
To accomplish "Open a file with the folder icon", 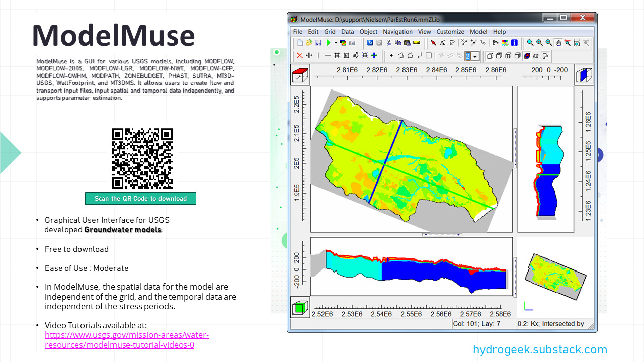I will point(309,43).
